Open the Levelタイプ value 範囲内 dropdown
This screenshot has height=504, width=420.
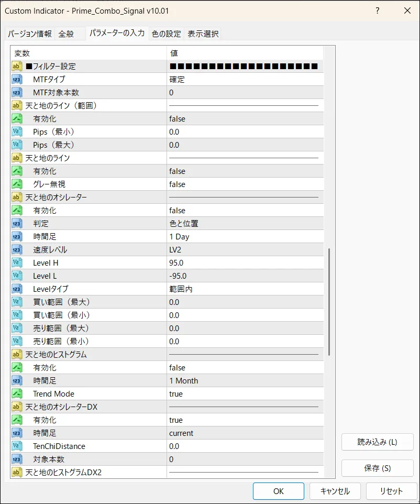pyautogui.click(x=244, y=289)
